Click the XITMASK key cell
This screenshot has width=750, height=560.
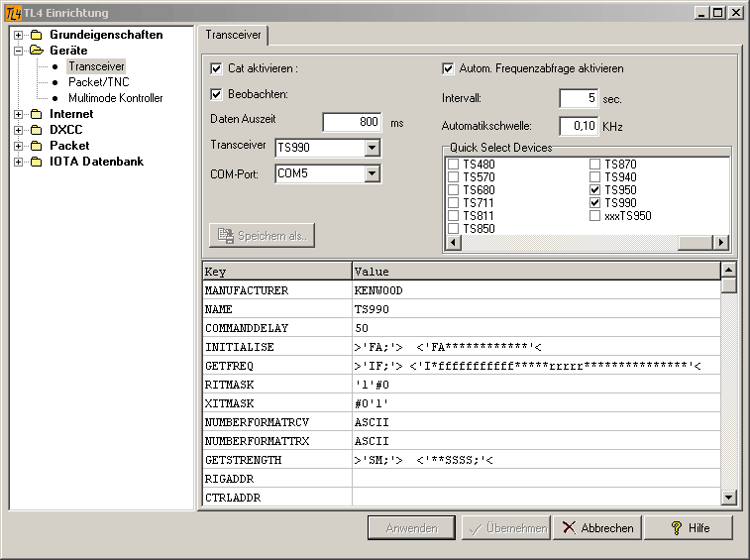[277, 403]
